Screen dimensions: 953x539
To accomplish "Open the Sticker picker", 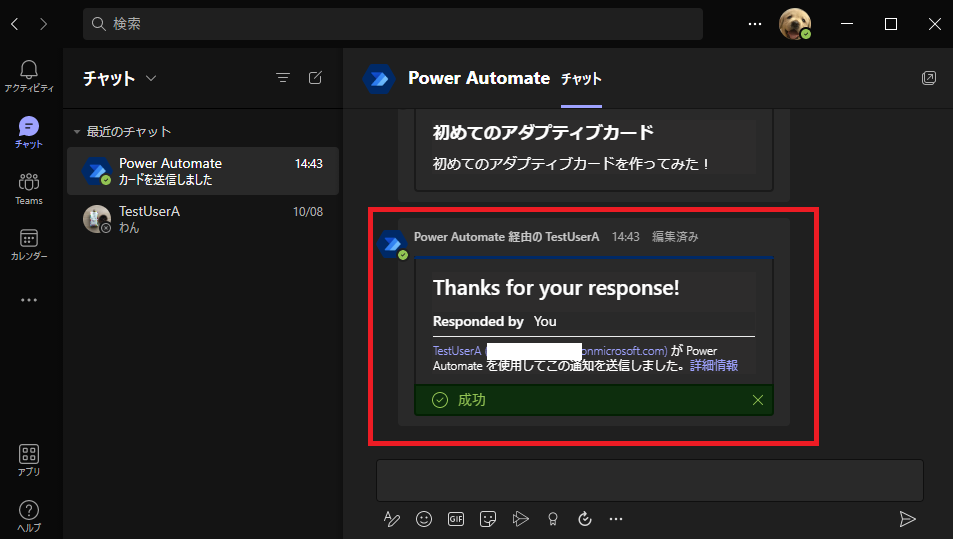I will (x=487, y=519).
